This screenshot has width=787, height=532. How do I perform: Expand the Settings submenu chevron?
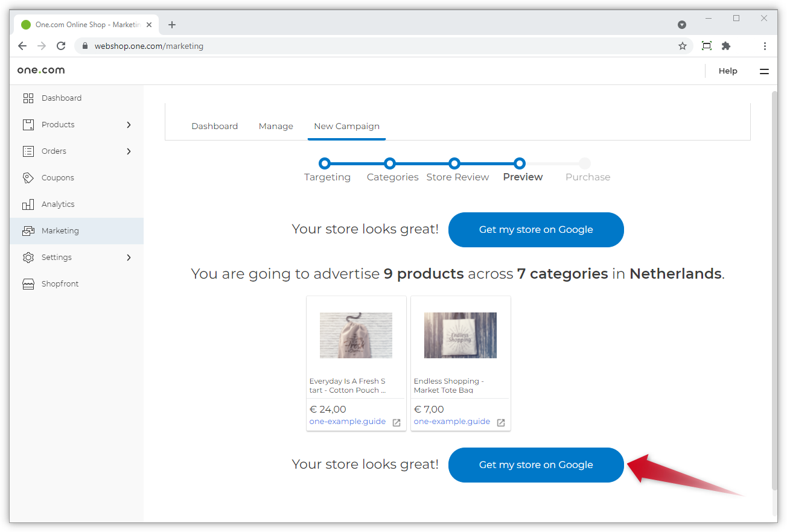[129, 258]
